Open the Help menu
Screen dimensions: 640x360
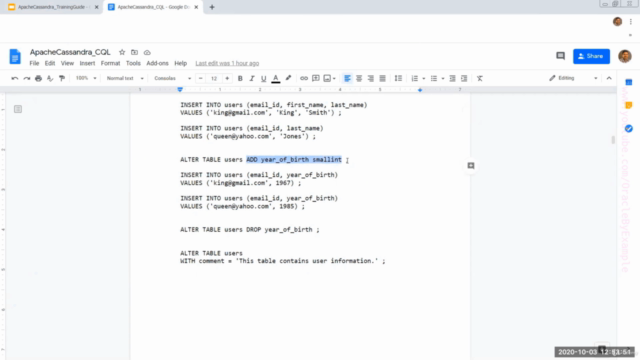(x=180, y=63)
